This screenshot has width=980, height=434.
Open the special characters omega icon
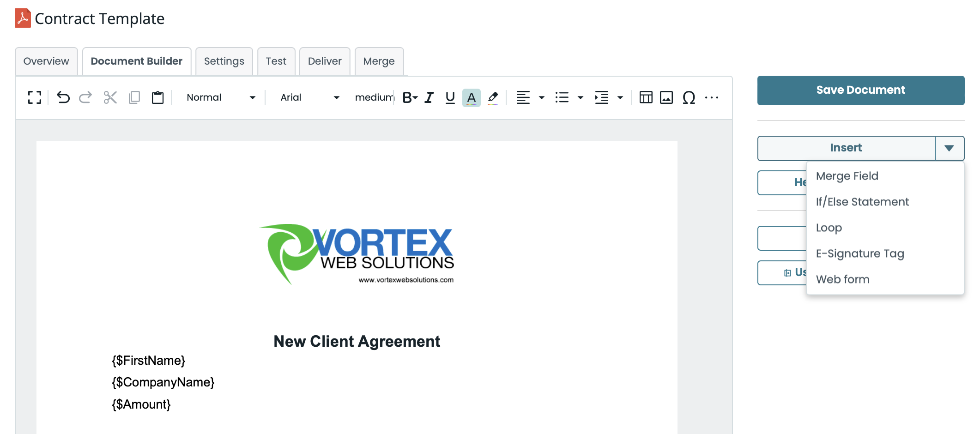click(689, 97)
